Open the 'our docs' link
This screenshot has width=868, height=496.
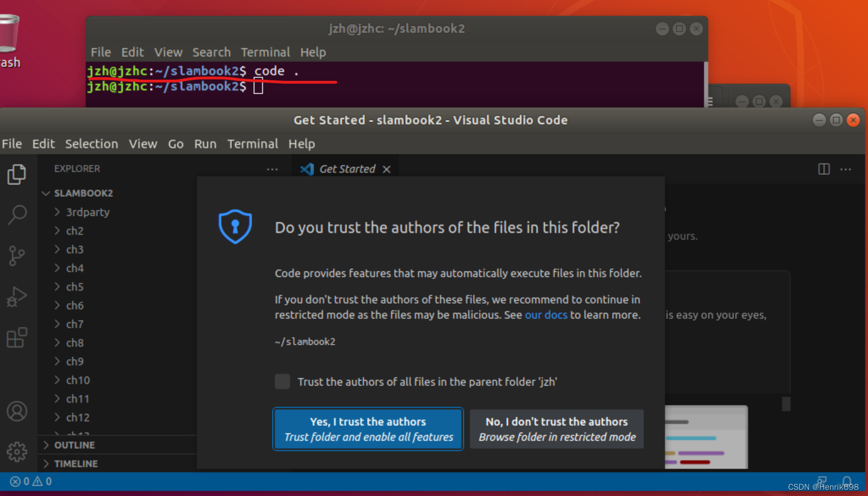(546, 315)
